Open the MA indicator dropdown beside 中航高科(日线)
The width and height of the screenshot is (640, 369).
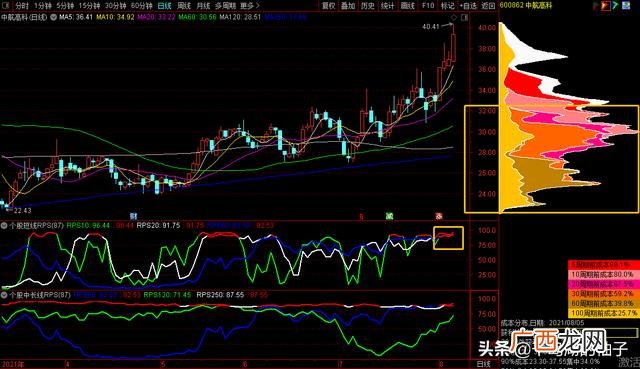(x=53, y=18)
